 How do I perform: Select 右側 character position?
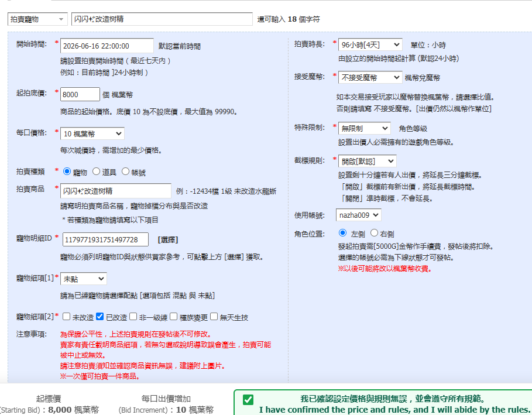click(x=374, y=233)
